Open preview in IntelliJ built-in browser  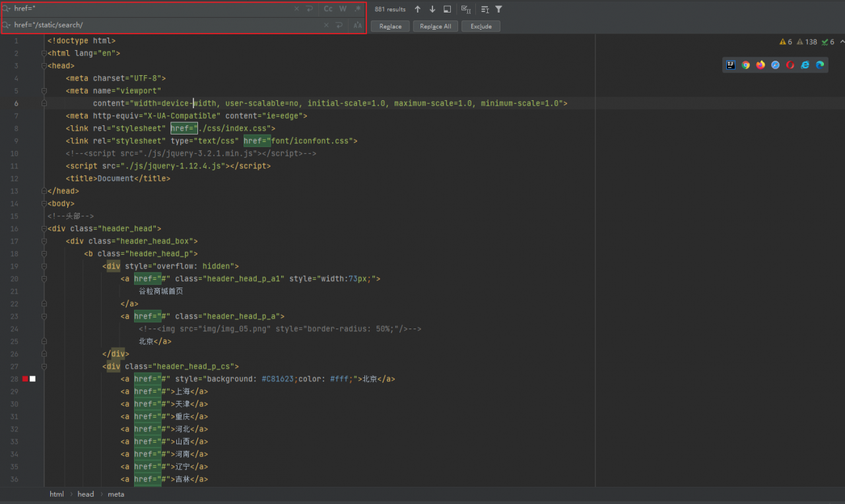(x=731, y=65)
